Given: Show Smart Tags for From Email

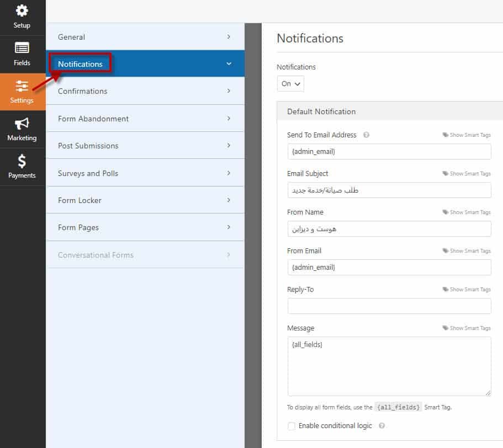Looking at the screenshot, I should (470, 250).
